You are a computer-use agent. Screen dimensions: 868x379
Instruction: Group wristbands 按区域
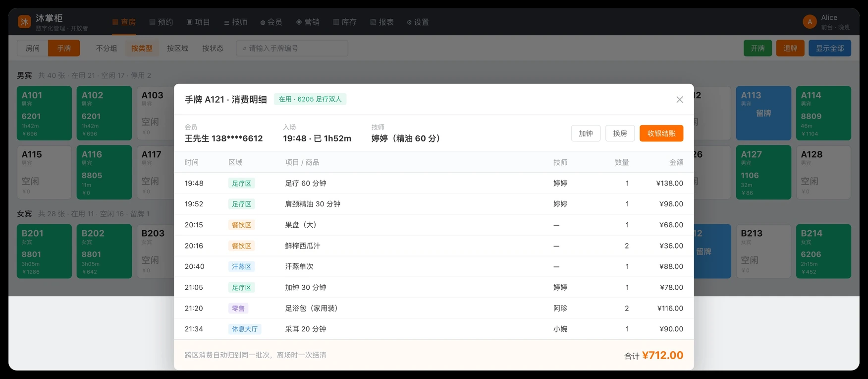click(177, 48)
